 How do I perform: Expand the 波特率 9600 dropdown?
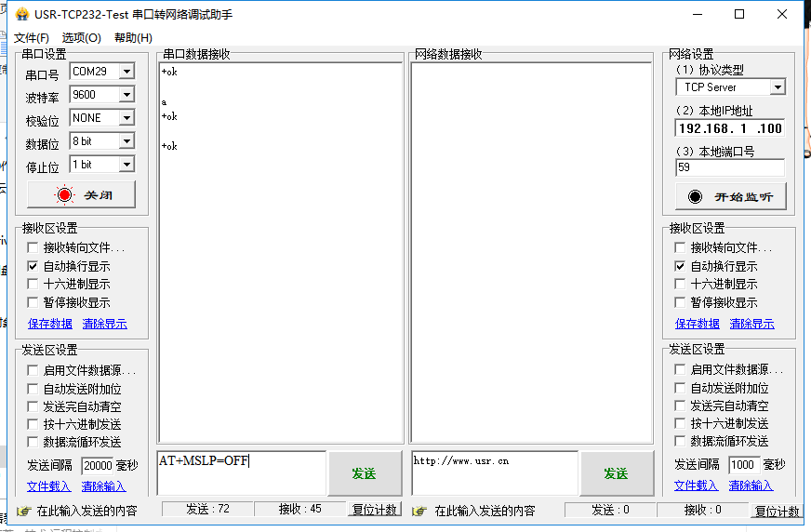point(126,95)
